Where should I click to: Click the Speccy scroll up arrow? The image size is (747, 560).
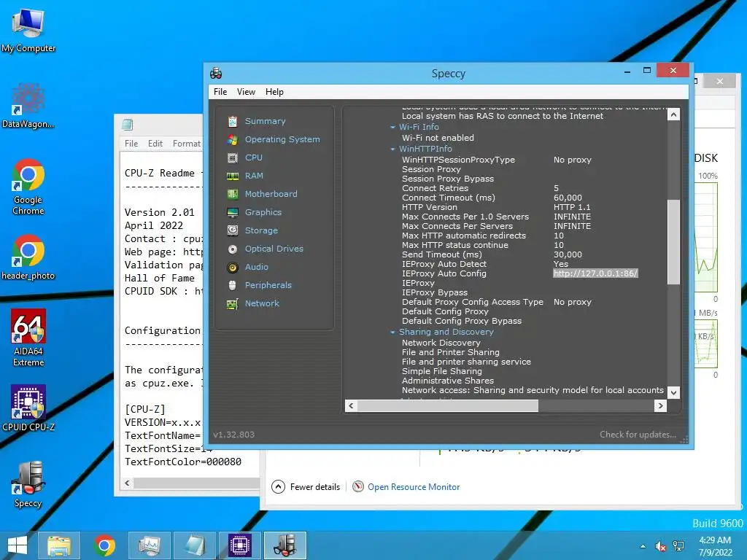coord(673,114)
